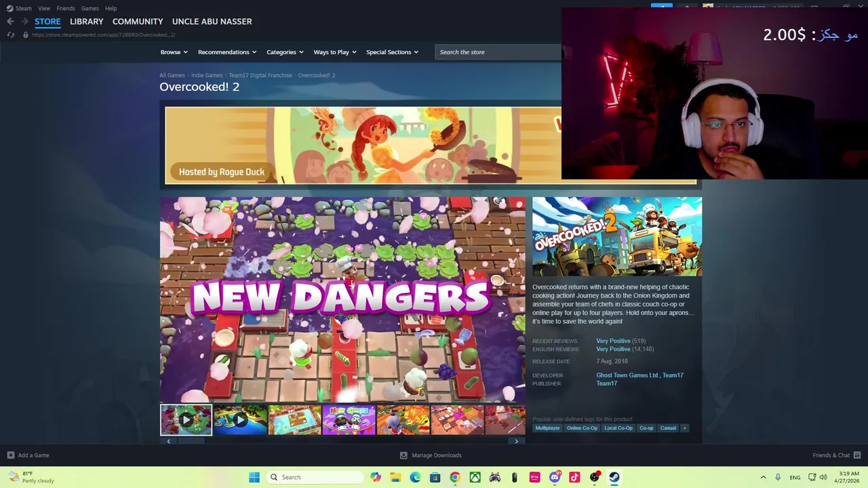This screenshot has height=488, width=868.
Task: Open the game controller app in taskbar
Action: click(495, 477)
